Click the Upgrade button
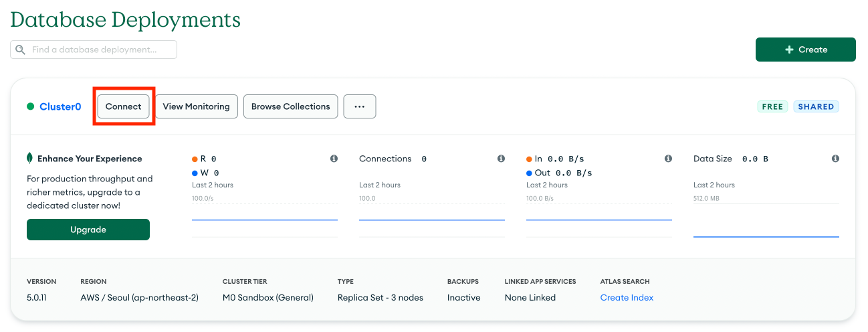Screen dimensions: 868x332 click(x=88, y=230)
